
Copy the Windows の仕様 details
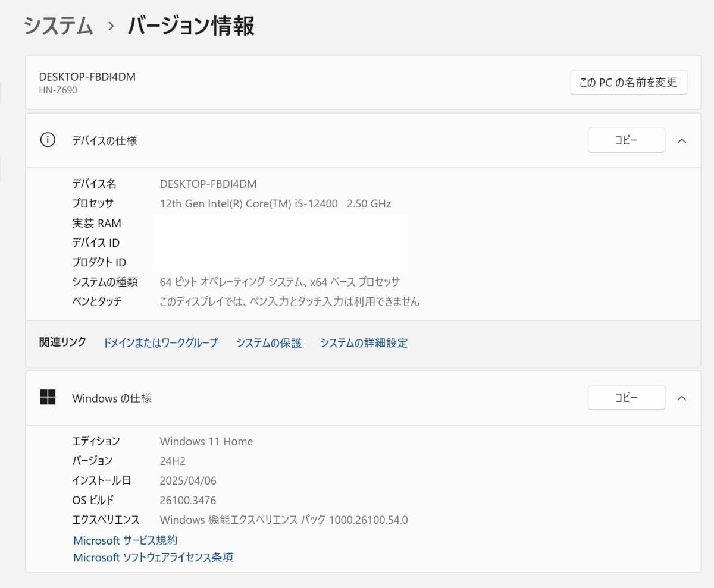click(626, 398)
